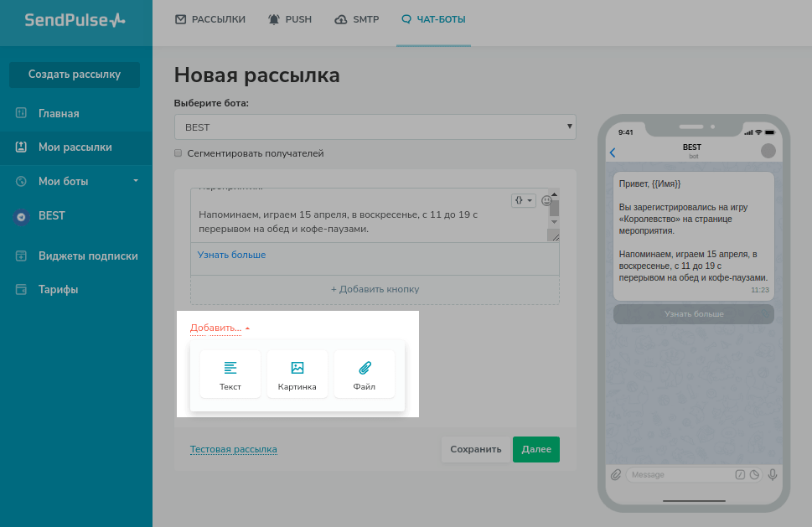Enable Сегментировать получателей checkbox
The image size is (812, 527).
178,153
